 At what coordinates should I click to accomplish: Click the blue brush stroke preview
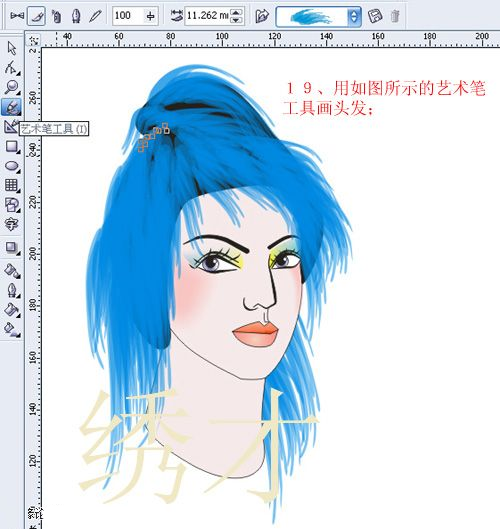[x=312, y=16]
